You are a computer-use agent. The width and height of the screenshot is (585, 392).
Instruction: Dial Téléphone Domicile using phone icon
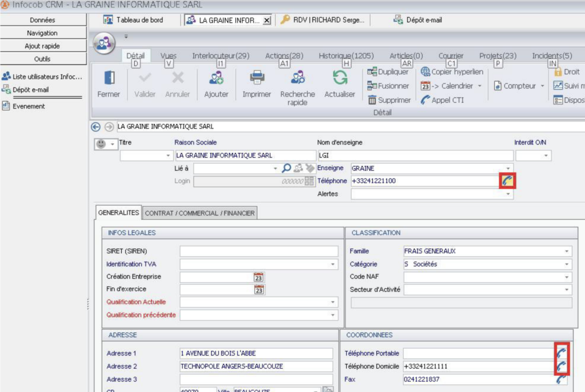point(561,366)
